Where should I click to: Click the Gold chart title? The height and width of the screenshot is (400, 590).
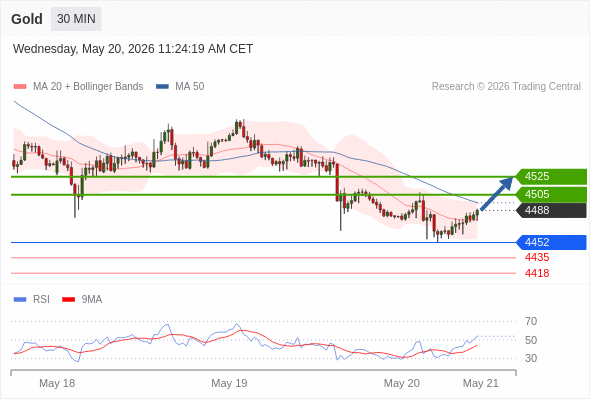pyautogui.click(x=27, y=19)
